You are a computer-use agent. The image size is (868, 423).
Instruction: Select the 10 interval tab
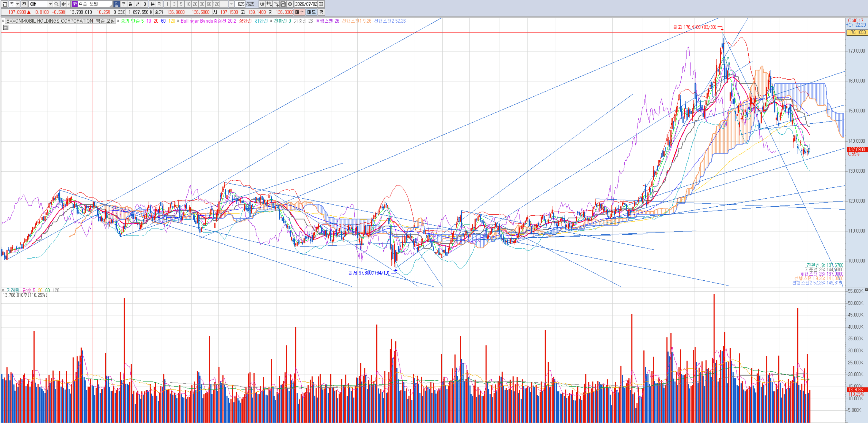(188, 4)
